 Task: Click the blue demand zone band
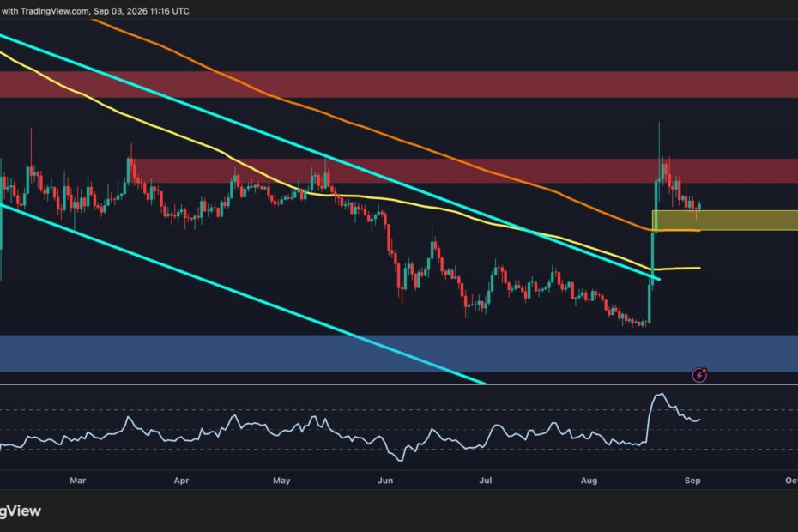399,354
